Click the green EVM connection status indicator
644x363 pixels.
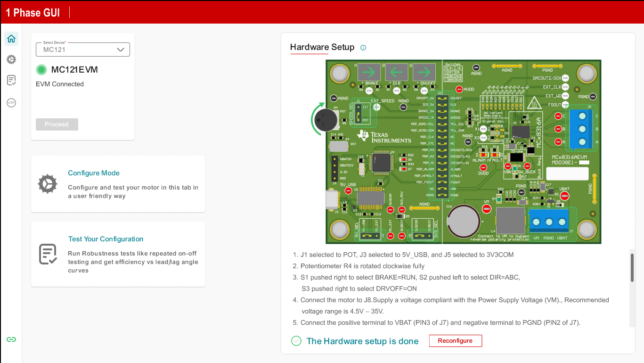(41, 70)
